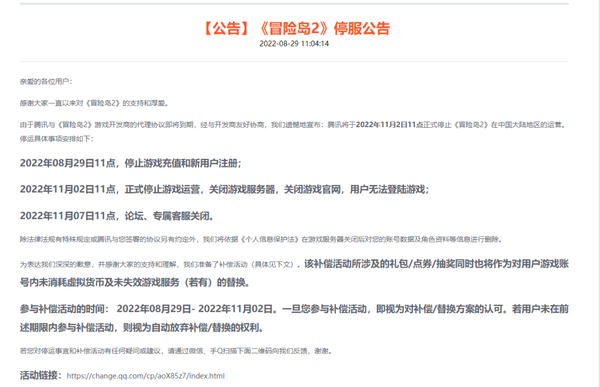Click the label 活动链接：
Viewport: 600px width, 387px height.
(41, 376)
